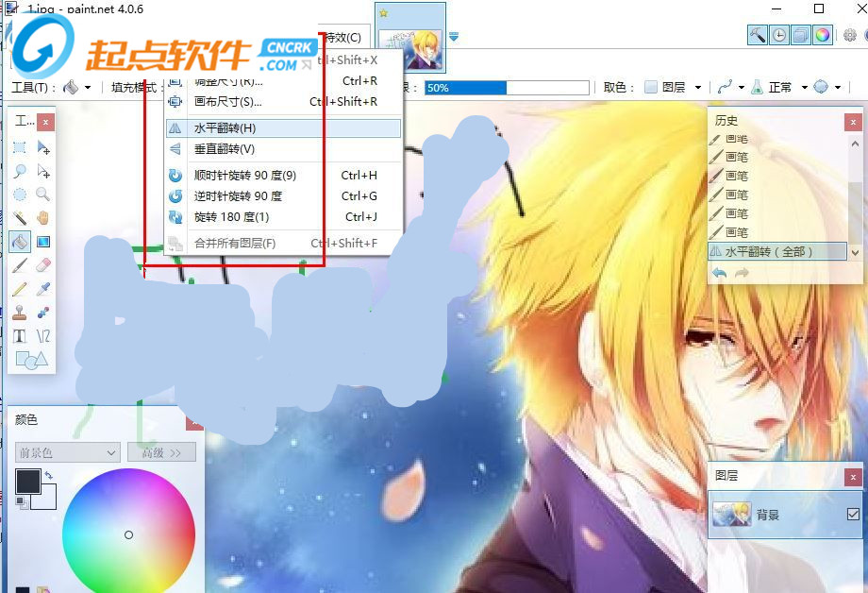
Task: Select the Lasso Select tool
Action: point(20,171)
